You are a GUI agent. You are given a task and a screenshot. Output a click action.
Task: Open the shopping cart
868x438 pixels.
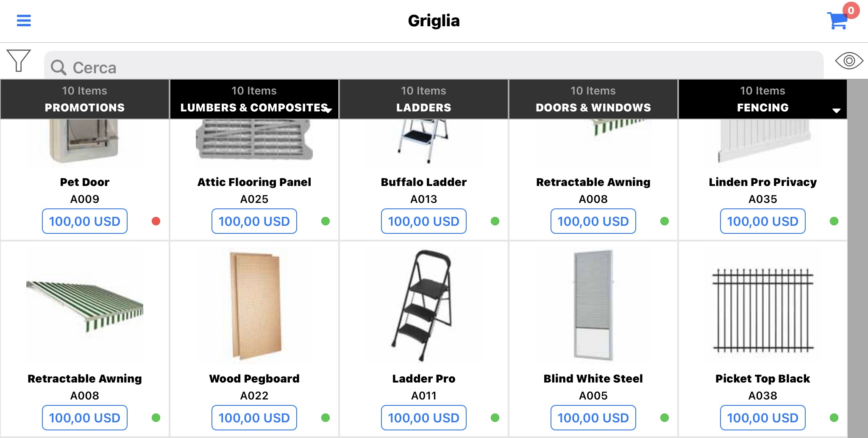click(x=839, y=20)
